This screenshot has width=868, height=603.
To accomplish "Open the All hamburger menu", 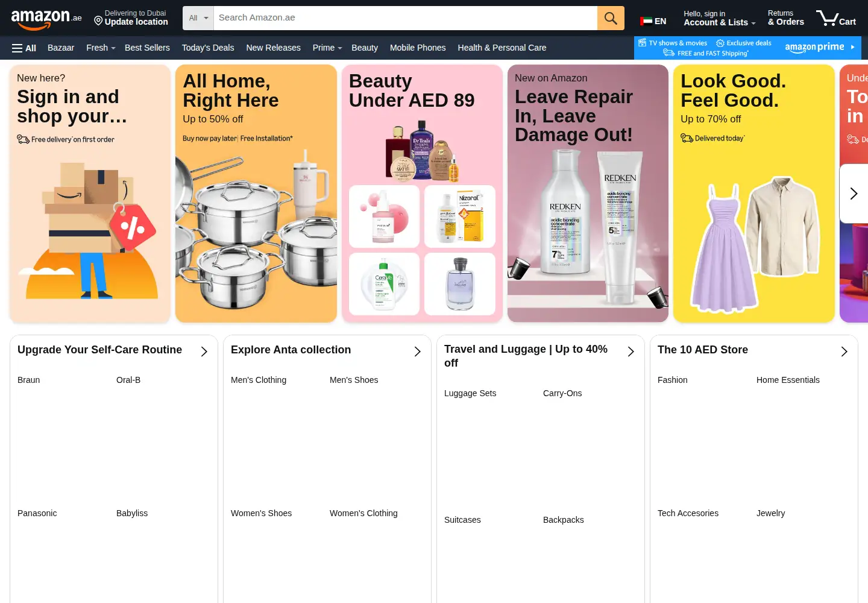I will coord(24,48).
